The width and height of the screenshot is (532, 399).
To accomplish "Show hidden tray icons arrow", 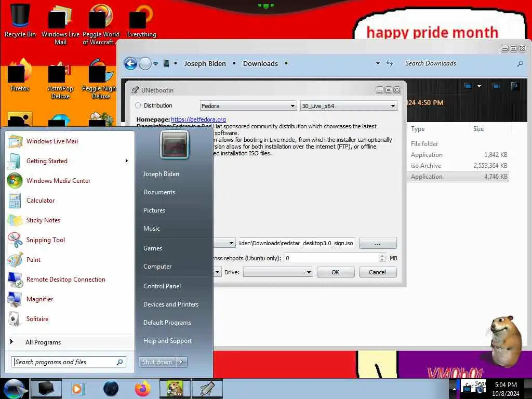I will [454, 389].
